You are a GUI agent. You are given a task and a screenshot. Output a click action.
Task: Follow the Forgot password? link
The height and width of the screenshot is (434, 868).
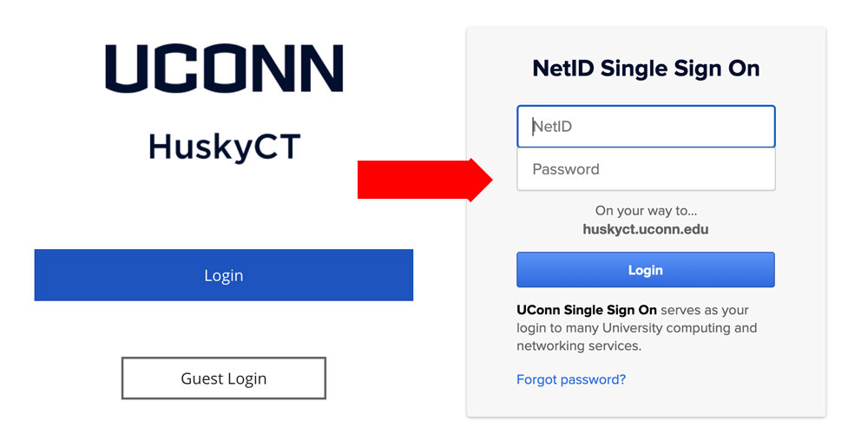point(571,380)
